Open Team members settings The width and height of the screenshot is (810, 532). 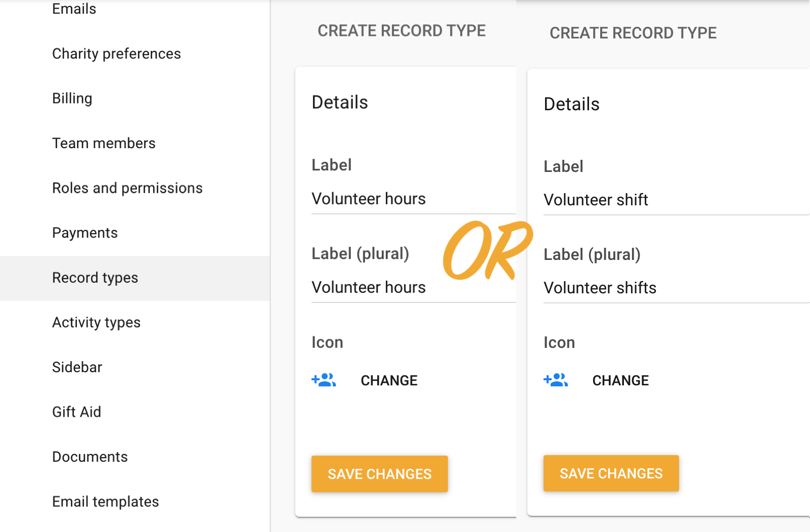point(104,143)
